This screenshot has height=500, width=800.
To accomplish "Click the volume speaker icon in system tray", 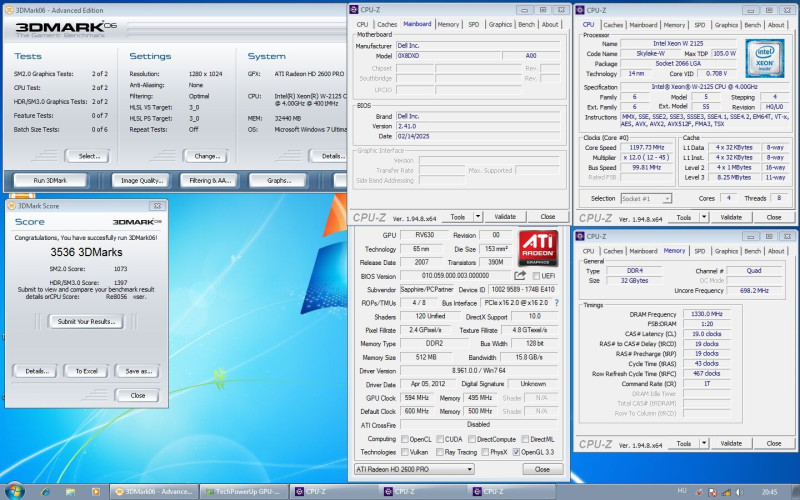I will click(740, 491).
